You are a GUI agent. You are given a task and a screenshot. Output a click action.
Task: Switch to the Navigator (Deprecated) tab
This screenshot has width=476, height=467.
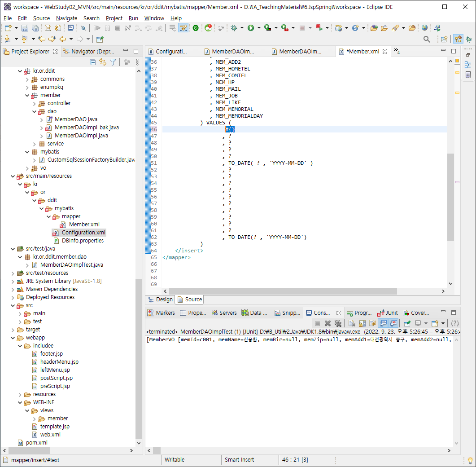pyautogui.click(x=89, y=52)
